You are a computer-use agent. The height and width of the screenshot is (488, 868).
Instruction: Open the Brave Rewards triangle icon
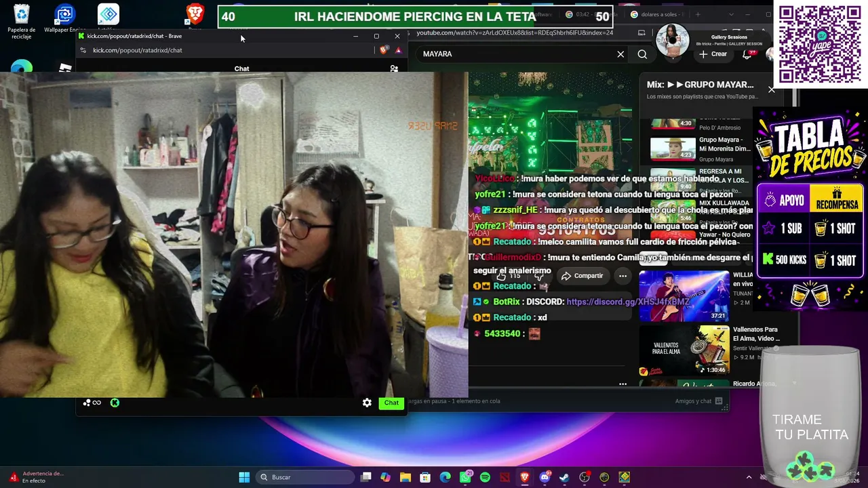coord(398,50)
